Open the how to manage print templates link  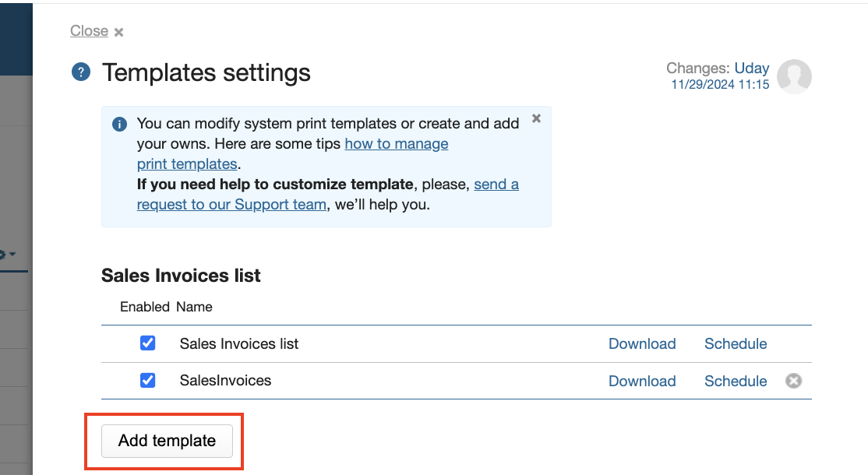click(x=293, y=153)
